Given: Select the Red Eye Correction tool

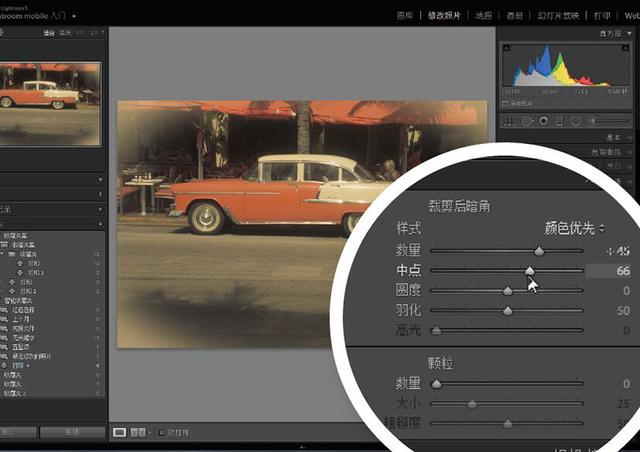Looking at the screenshot, I should (x=543, y=121).
